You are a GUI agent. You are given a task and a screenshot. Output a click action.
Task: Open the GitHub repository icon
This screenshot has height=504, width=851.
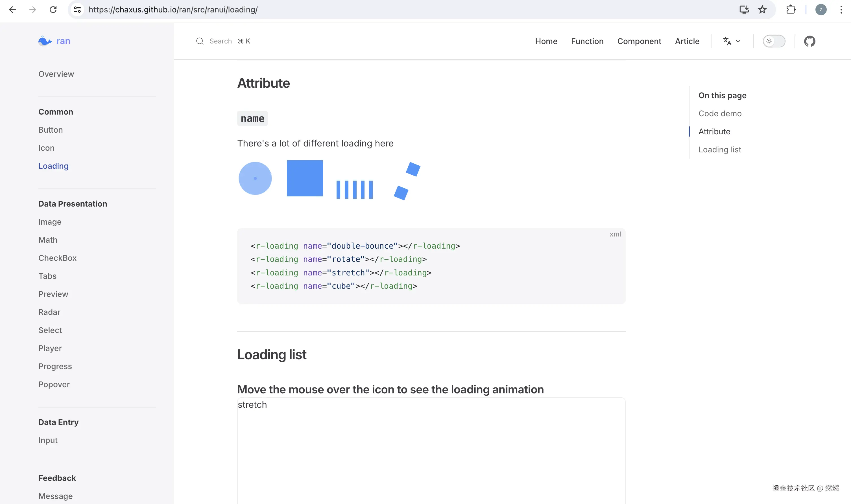[809, 41]
